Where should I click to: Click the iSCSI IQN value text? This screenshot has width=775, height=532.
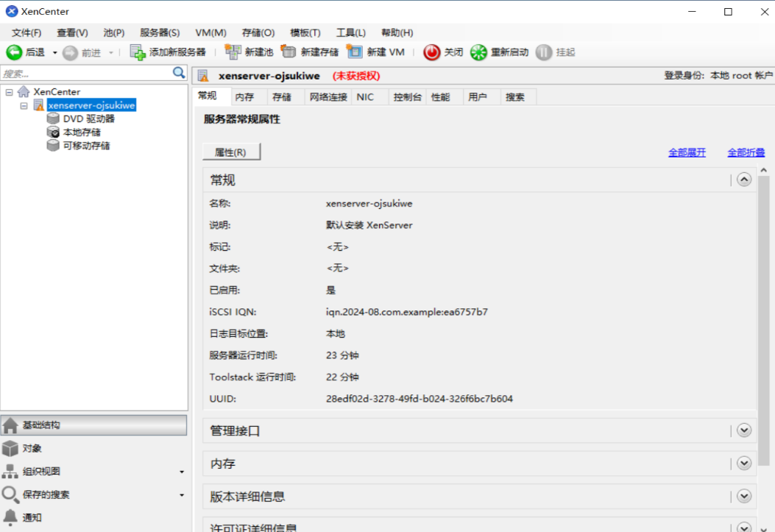point(407,312)
